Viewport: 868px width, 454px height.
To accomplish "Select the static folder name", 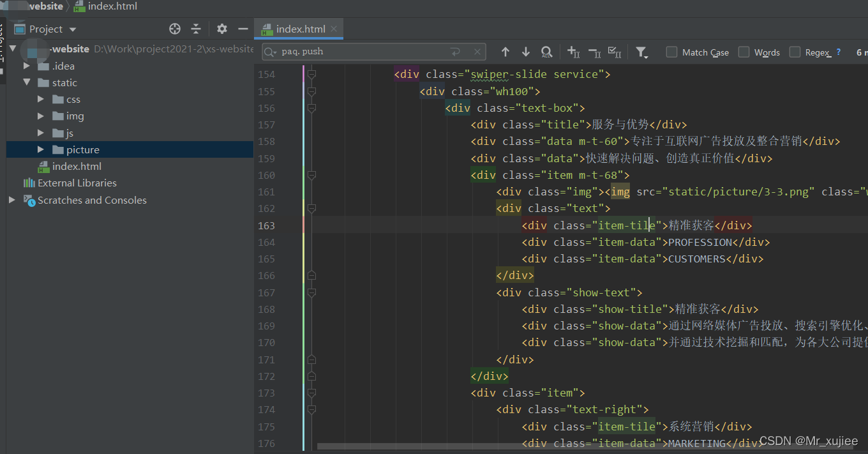I will pos(64,82).
